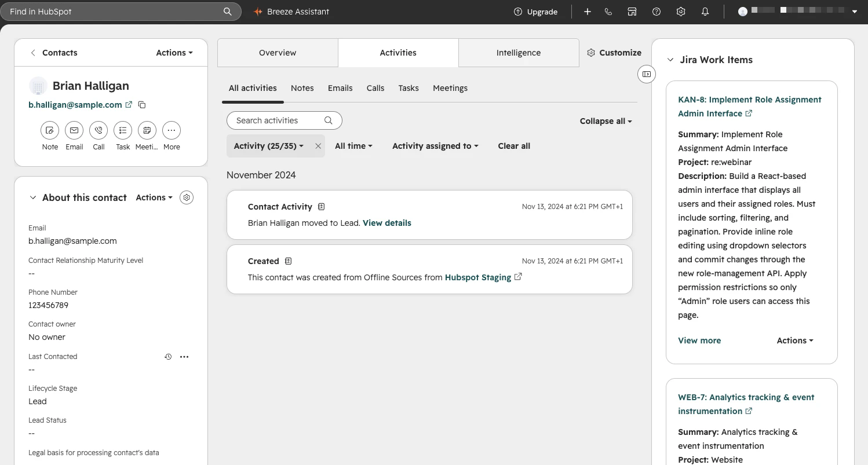
Task: Select the Emails activity tab
Action: click(x=340, y=88)
